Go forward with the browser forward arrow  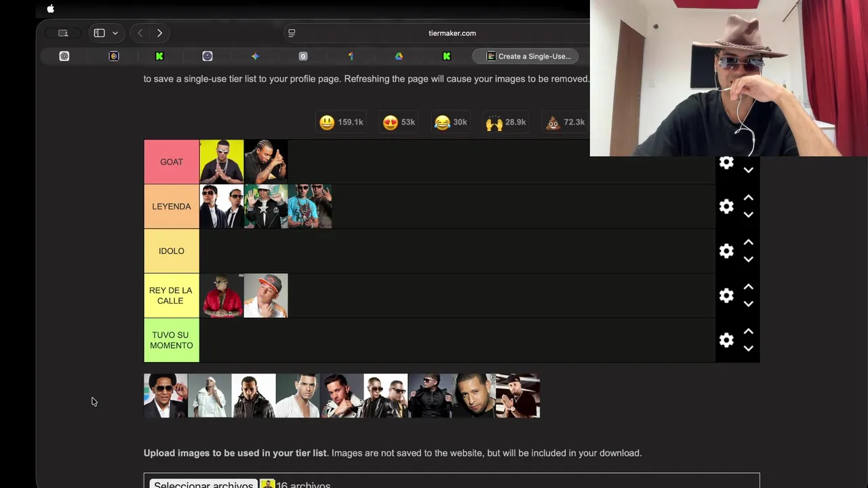click(x=159, y=33)
